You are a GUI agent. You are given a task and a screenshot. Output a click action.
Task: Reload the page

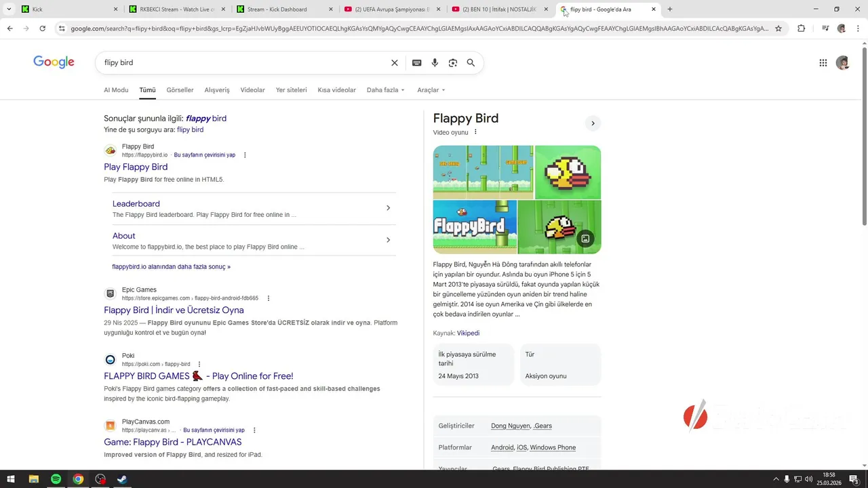[x=42, y=28]
